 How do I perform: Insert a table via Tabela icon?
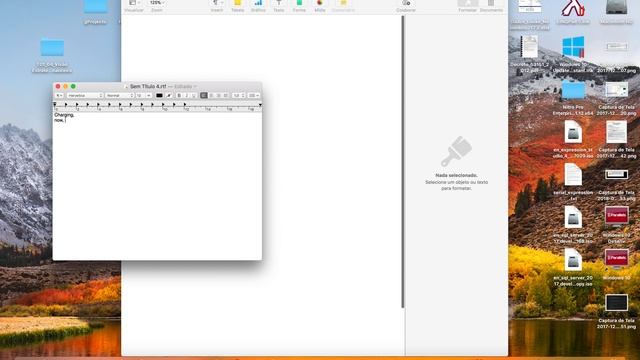[x=238, y=3]
